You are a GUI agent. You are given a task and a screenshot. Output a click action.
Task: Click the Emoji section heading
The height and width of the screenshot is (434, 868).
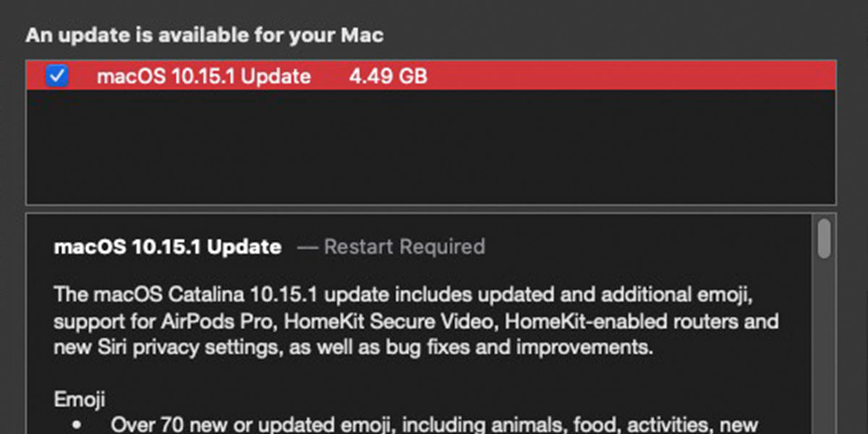tap(80, 399)
